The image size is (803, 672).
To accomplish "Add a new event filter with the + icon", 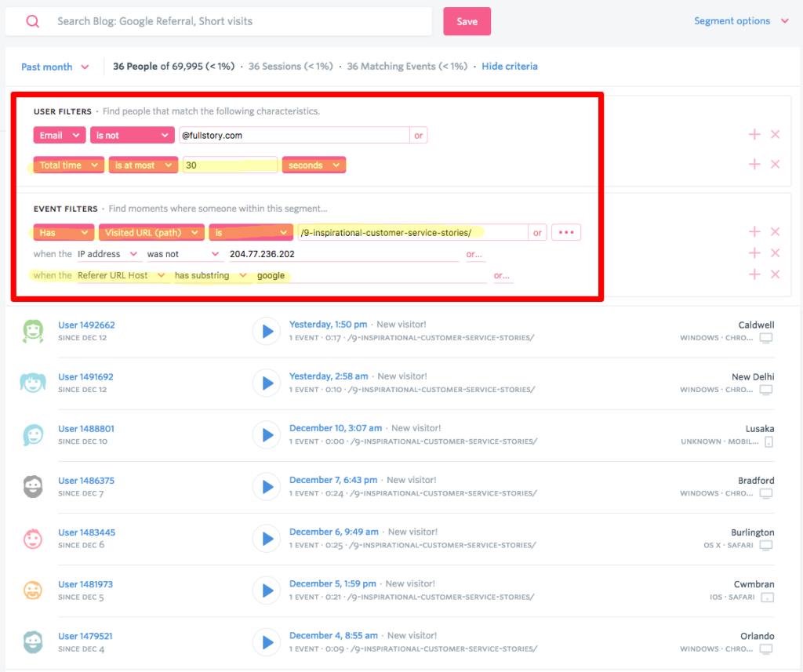I will click(754, 231).
